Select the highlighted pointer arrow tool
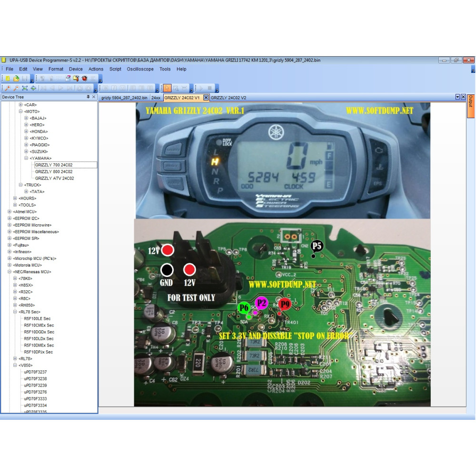Image resolution: width=476 pixels, height=476 pixels. (x=167, y=88)
